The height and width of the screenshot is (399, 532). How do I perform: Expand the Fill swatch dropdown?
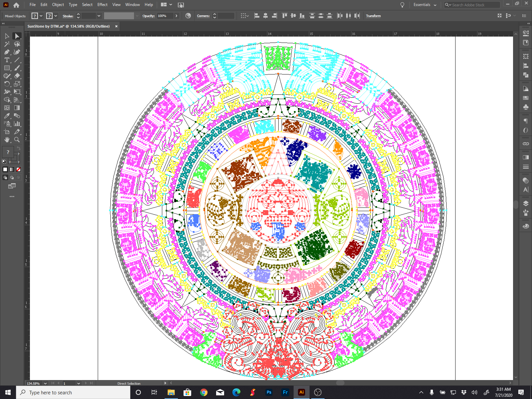coord(41,16)
